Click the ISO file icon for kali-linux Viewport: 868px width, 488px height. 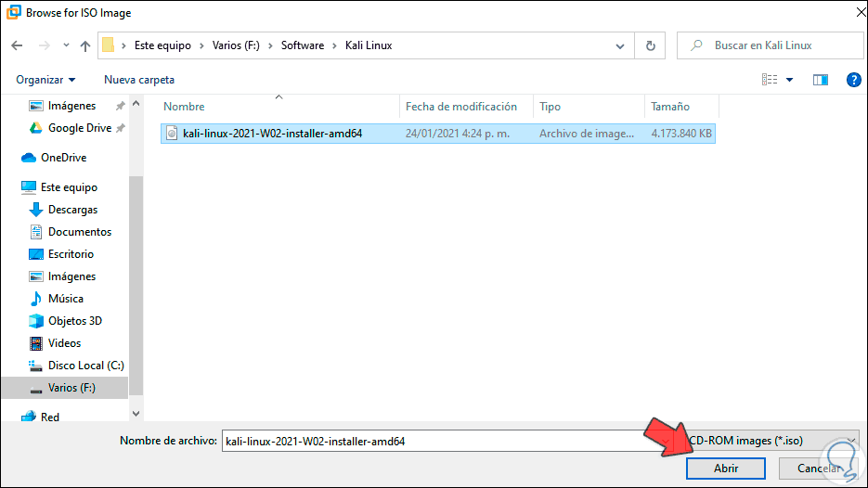click(172, 134)
